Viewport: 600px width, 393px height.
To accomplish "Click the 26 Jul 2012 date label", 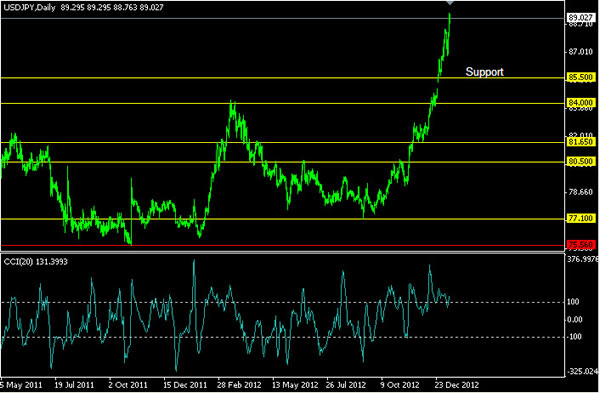I will click(x=347, y=385).
